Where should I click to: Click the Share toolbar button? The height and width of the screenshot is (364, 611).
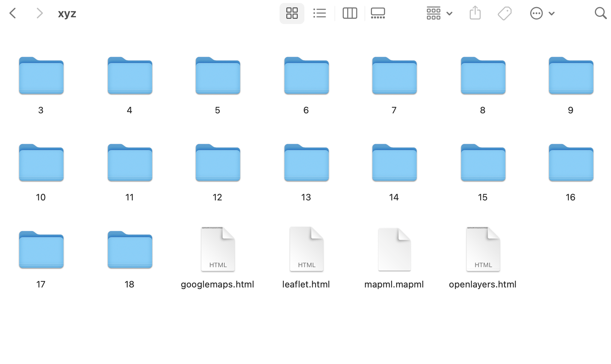click(x=475, y=14)
